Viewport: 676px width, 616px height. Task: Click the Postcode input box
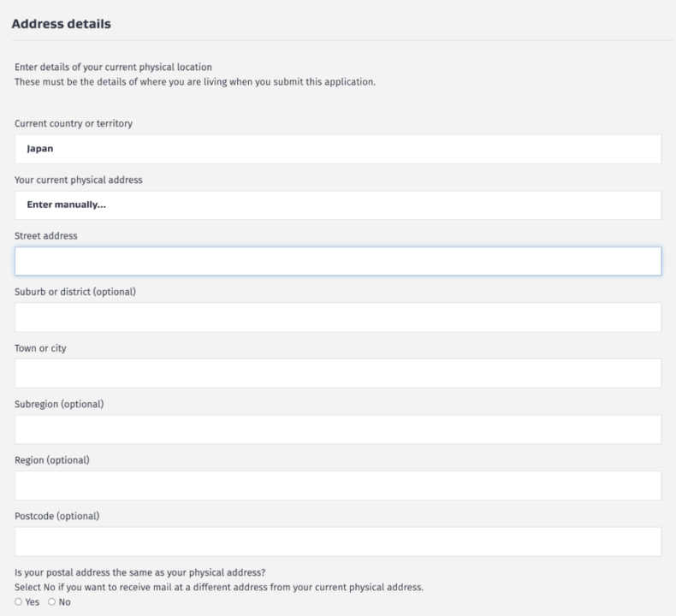338,542
